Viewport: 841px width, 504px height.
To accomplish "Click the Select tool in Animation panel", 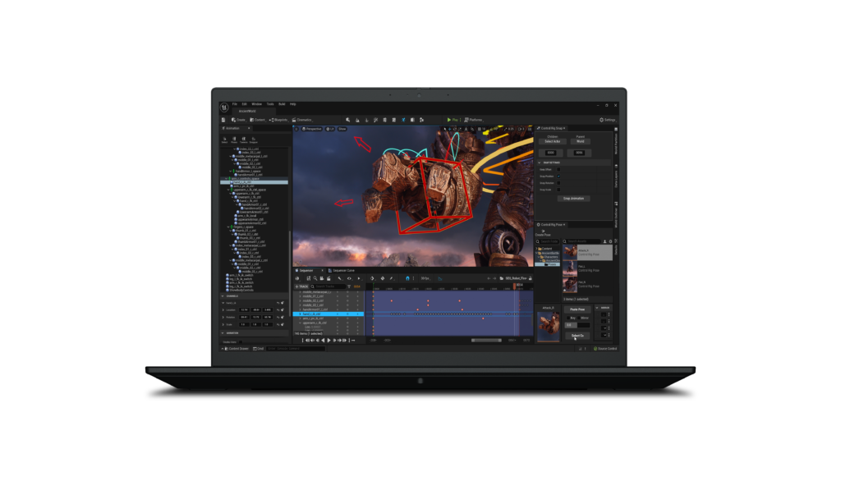I will pos(225,139).
